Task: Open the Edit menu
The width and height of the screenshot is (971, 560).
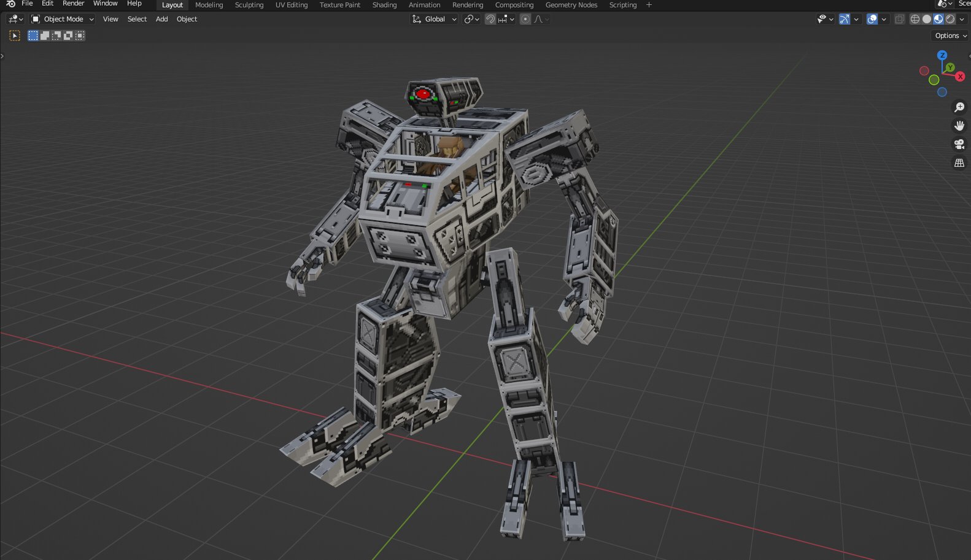Action: pyautogui.click(x=47, y=4)
